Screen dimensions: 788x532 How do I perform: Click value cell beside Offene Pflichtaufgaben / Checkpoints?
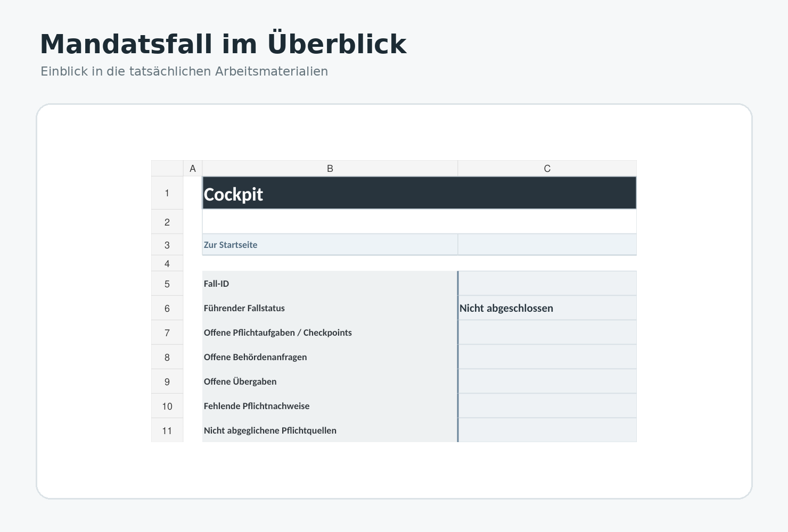(547, 332)
